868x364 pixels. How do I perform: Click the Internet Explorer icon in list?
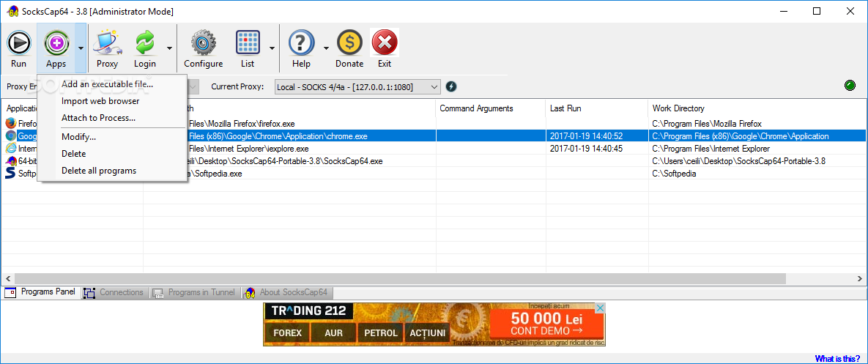point(10,148)
